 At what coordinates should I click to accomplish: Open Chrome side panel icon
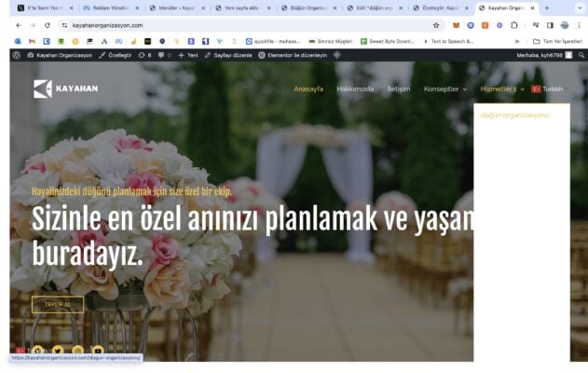pyautogui.click(x=550, y=25)
